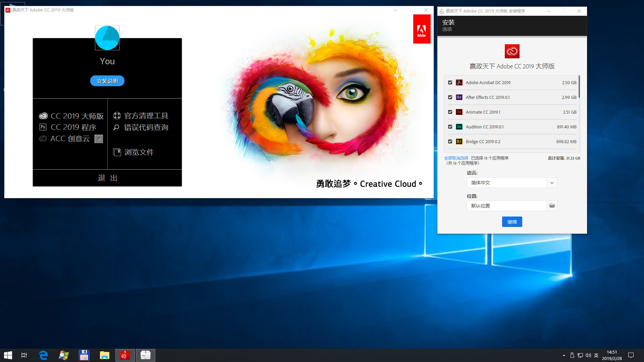Screen dimensions: 644x362
Task: Click the application list scrollbar
Action: click(x=579, y=87)
